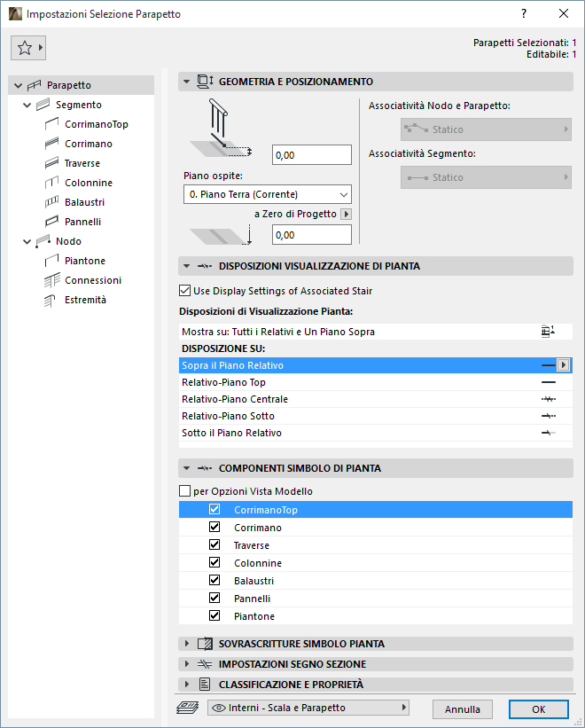Select the CorrimanoTop icon in tree

[x=52, y=124]
